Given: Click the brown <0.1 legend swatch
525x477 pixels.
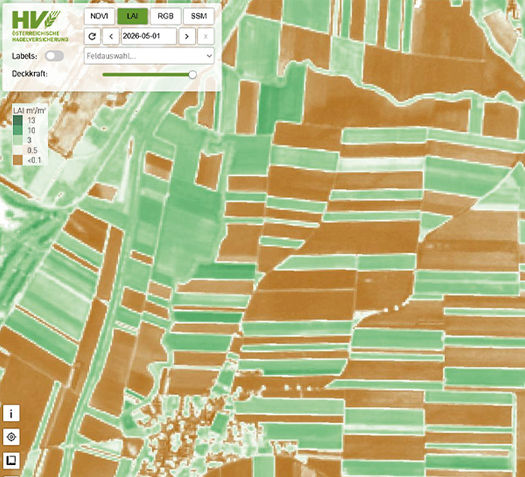Looking at the screenshot, I should point(18,160).
